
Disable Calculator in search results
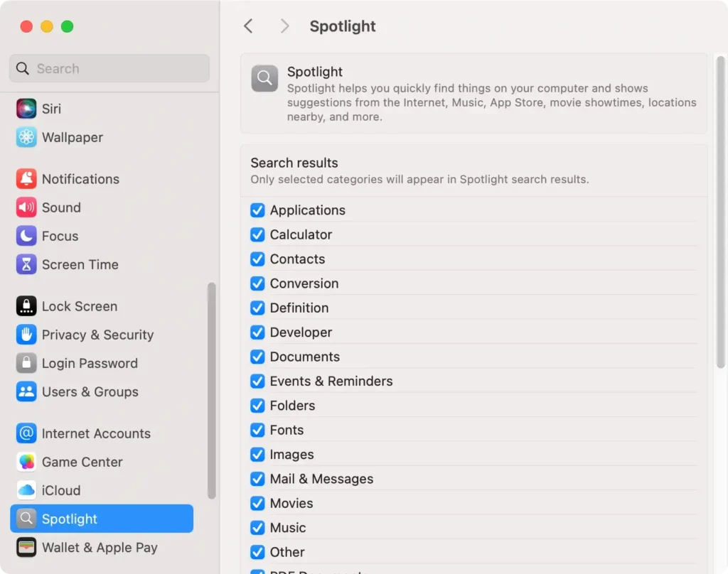point(257,234)
